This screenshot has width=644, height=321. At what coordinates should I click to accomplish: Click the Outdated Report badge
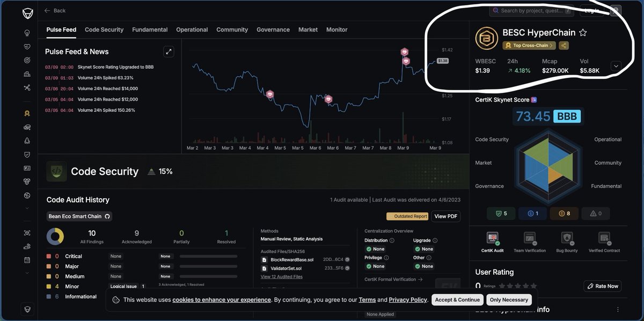pyautogui.click(x=407, y=216)
